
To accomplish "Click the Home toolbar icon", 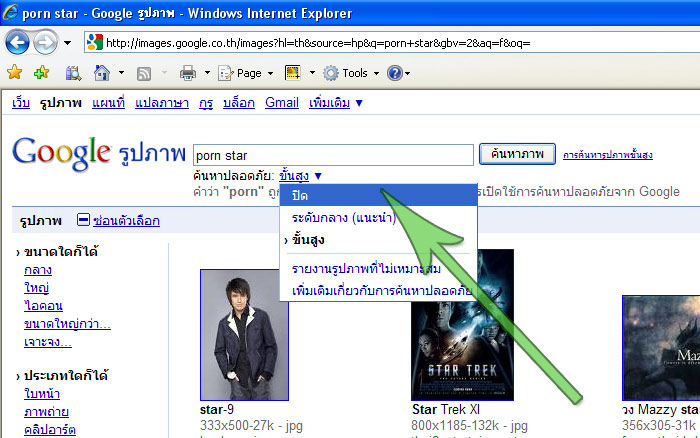I will [102, 73].
